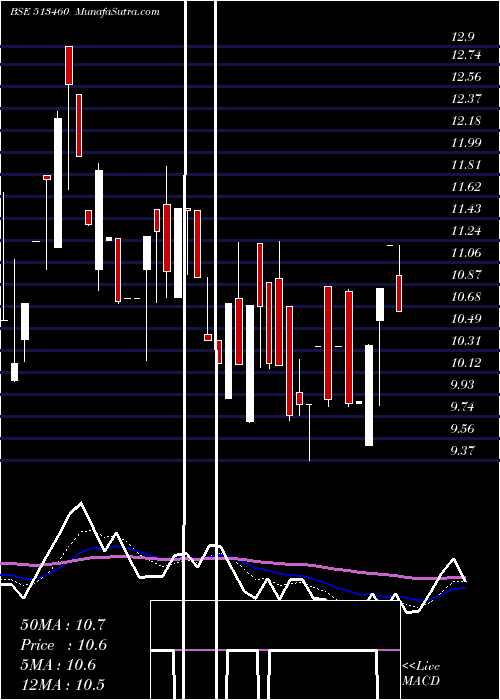Click the Live MACD label

click(x=421, y=673)
